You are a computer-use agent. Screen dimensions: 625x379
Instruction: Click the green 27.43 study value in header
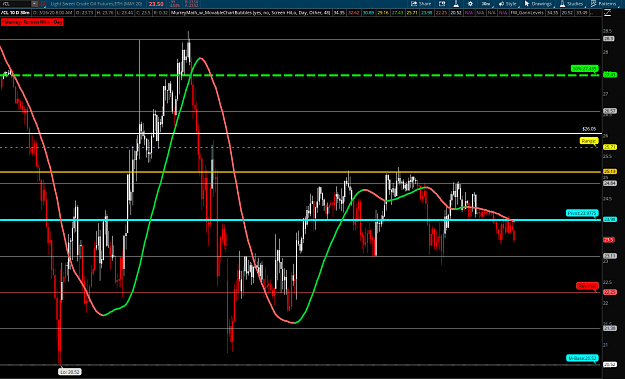point(397,13)
